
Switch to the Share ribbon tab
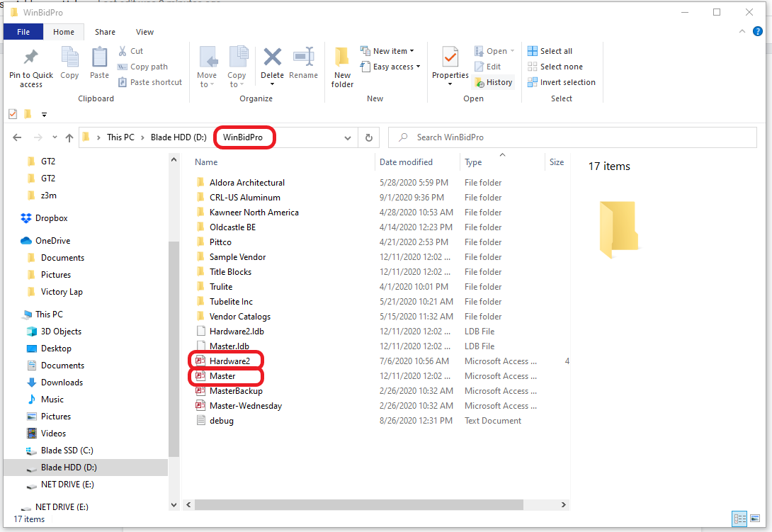(105, 32)
